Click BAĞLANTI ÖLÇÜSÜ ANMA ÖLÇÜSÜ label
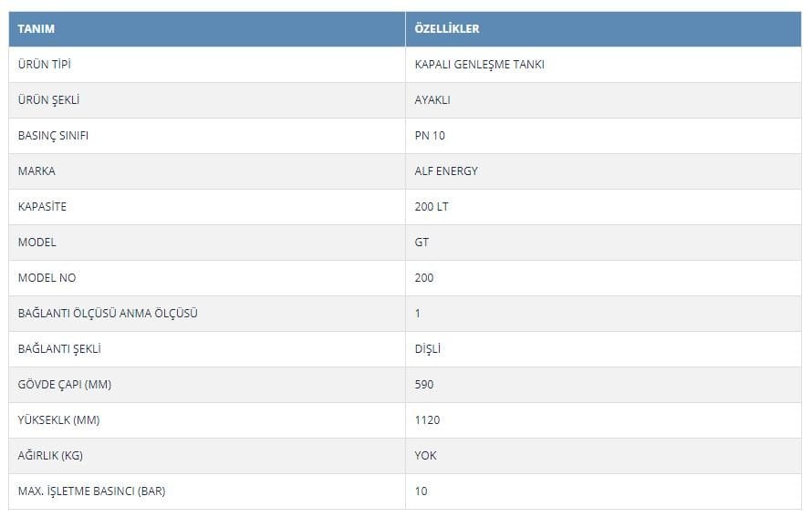812x517 pixels. tap(108, 313)
